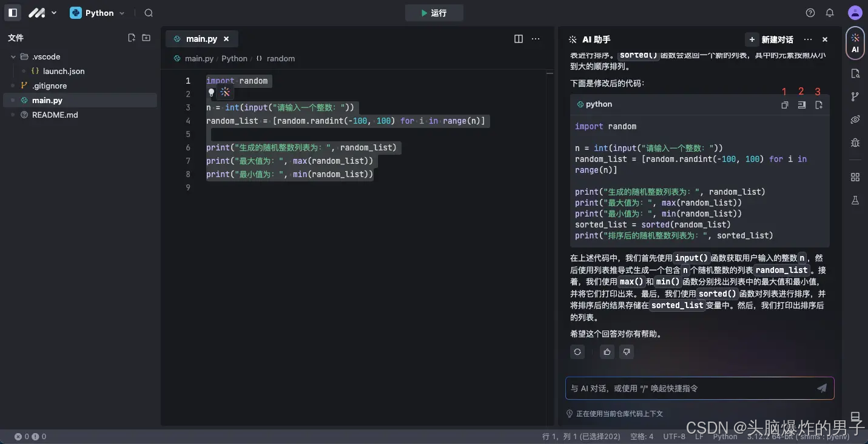Viewport: 868px width, 444px height.
Task: Create new file from AI code block
Action: [x=818, y=104]
